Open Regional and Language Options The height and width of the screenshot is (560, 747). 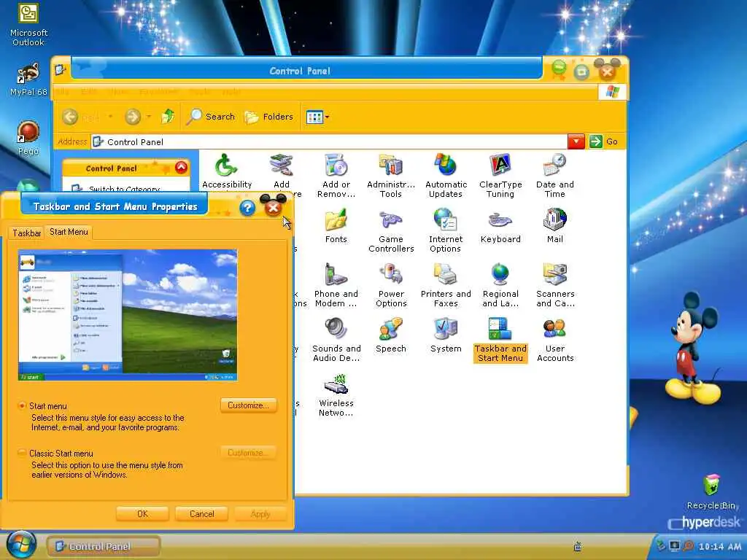coord(500,285)
